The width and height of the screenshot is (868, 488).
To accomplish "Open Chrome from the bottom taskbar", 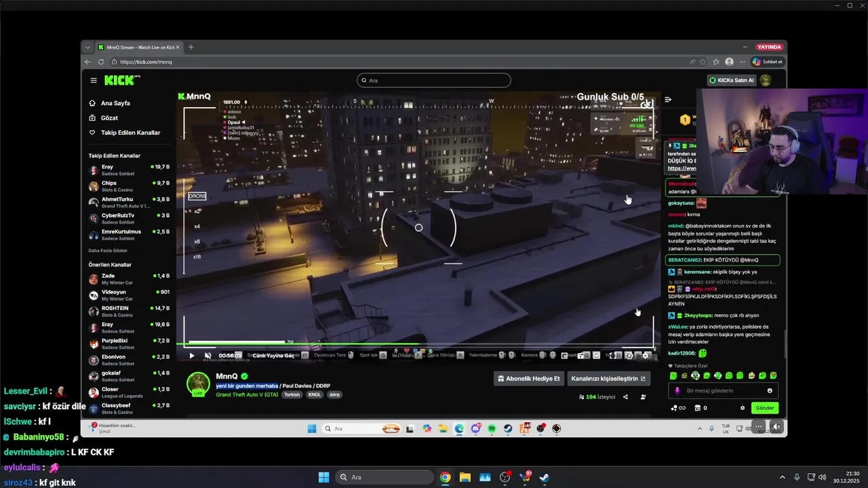I will pyautogui.click(x=445, y=477).
